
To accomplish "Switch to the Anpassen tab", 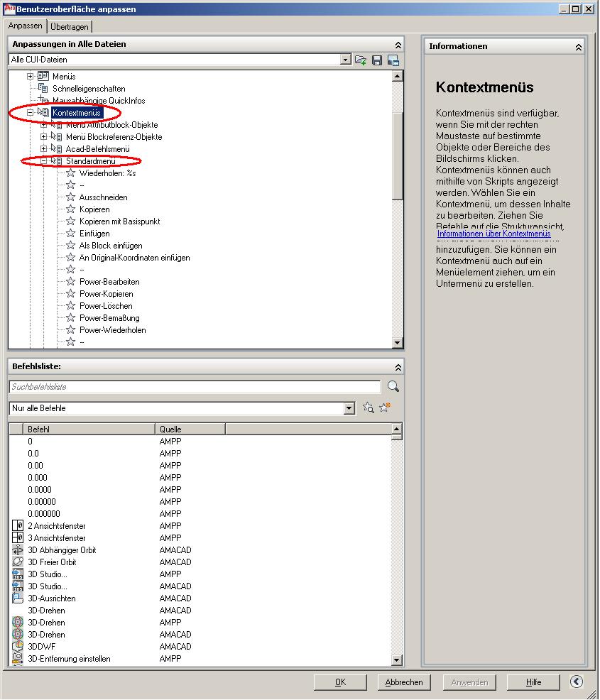I will pyautogui.click(x=25, y=26).
